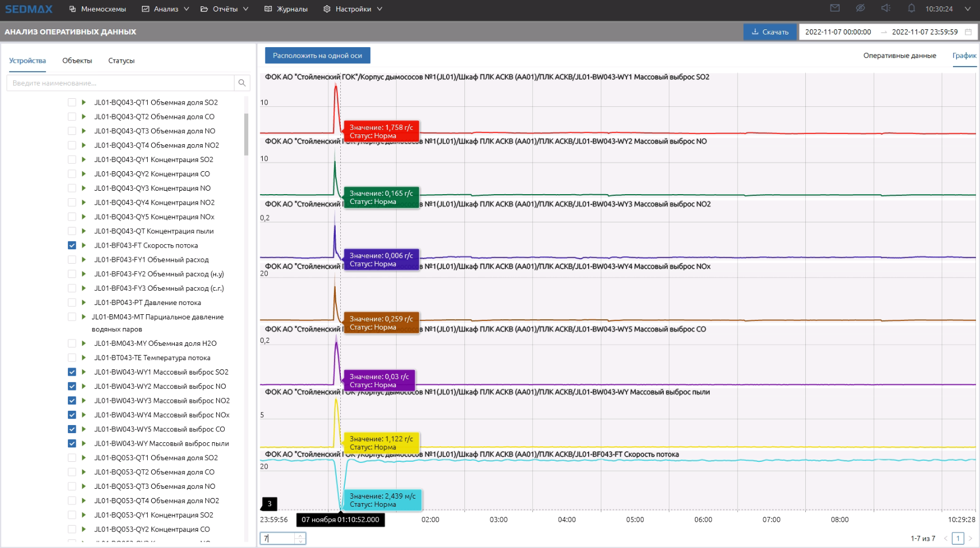The width and height of the screenshot is (980, 548).
Task: Click the speaker sound icon in header
Action: (886, 8)
